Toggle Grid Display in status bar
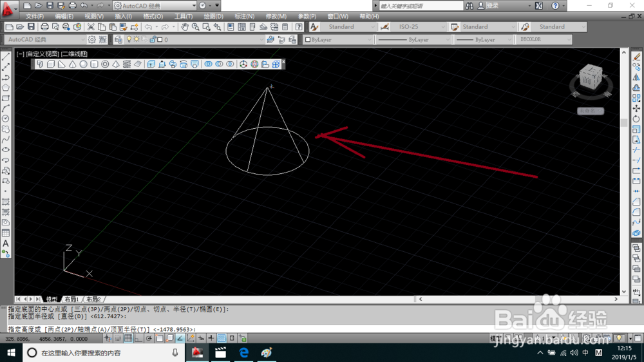This screenshot has width=644, height=362. (x=128, y=338)
